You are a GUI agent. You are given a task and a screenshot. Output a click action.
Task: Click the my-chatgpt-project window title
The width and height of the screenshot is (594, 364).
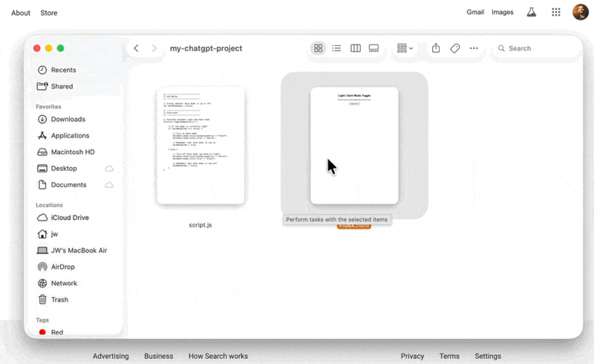[206, 48]
